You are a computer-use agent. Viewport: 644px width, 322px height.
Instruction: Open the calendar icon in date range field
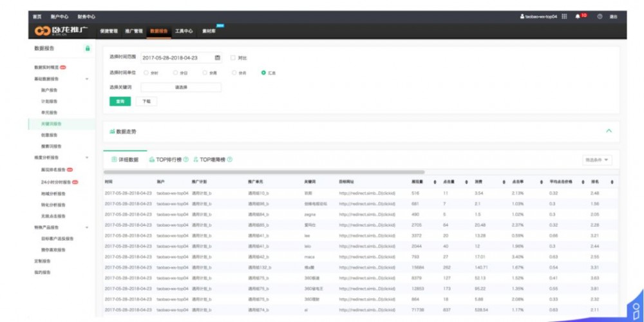pos(218,58)
